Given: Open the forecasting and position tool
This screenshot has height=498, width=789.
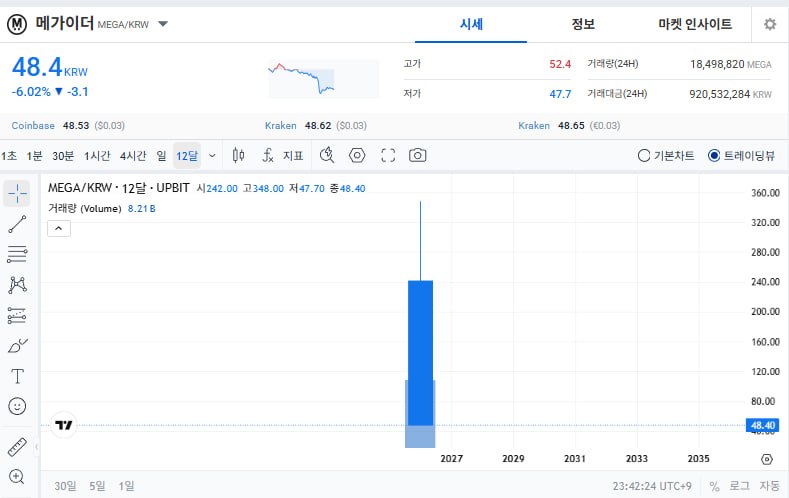Looking at the screenshot, I should pos(17,316).
